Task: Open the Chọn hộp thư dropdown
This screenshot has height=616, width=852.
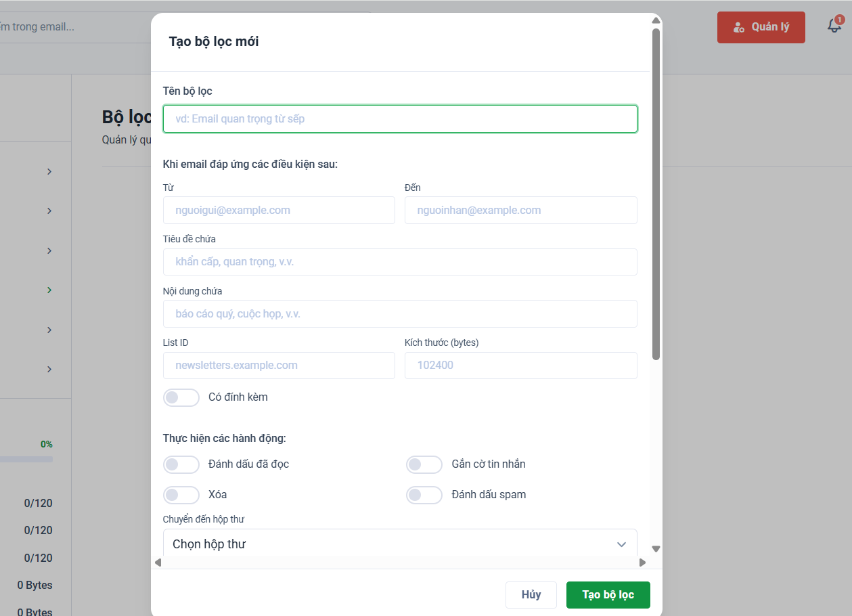Action: (400, 543)
